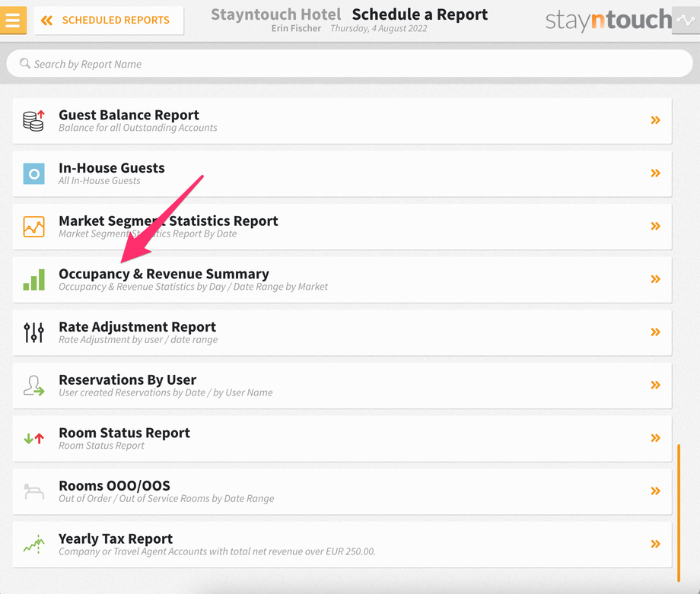Select In-House Guests title
The width and height of the screenshot is (700, 594).
[x=112, y=168]
